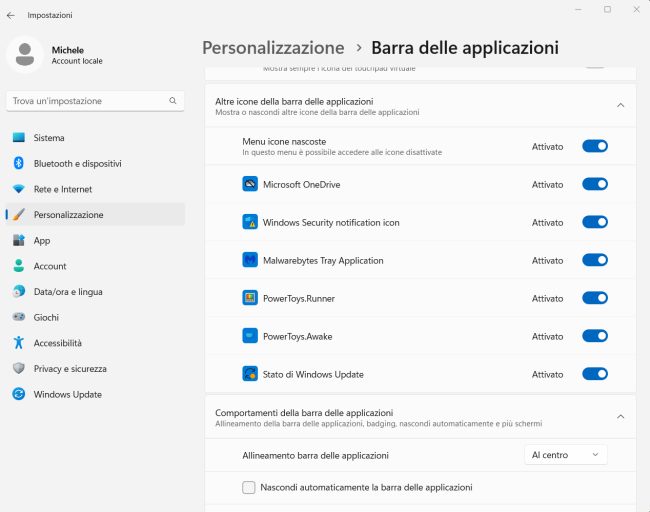Click the Trova un'impostazione search field
650x512 pixels.
click(x=95, y=101)
